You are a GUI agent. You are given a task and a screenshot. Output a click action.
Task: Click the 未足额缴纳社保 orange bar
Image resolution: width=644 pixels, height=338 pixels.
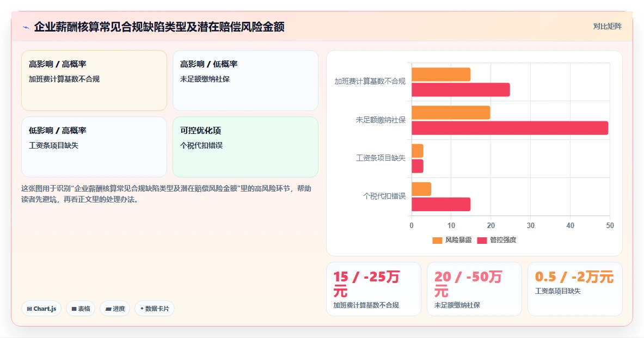pyautogui.click(x=451, y=113)
